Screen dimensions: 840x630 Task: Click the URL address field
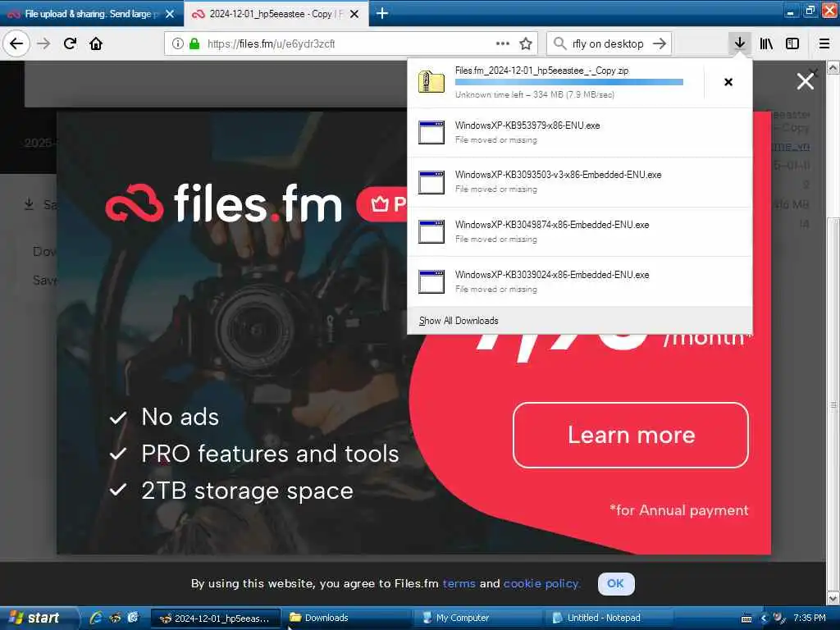pyautogui.click(x=351, y=43)
